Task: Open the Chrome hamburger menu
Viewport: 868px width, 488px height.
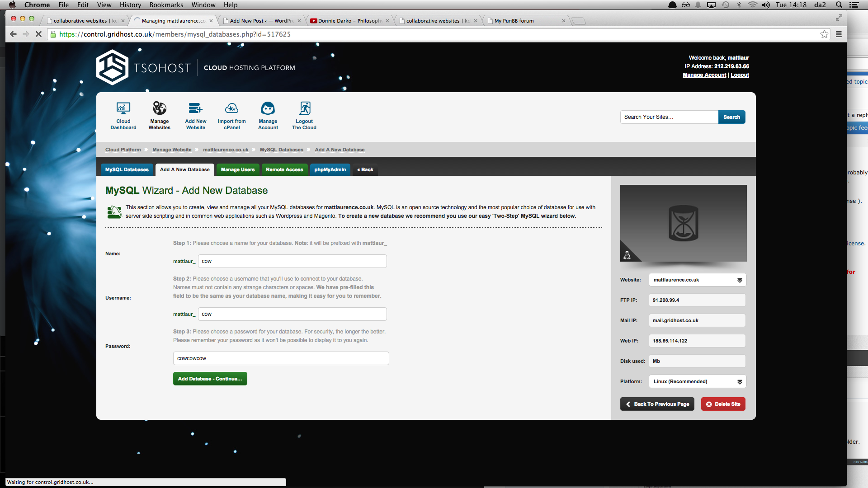Action: click(x=839, y=34)
